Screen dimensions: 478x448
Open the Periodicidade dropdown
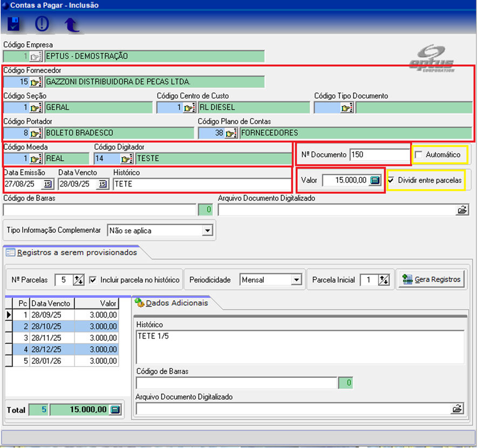(x=296, y=280)
